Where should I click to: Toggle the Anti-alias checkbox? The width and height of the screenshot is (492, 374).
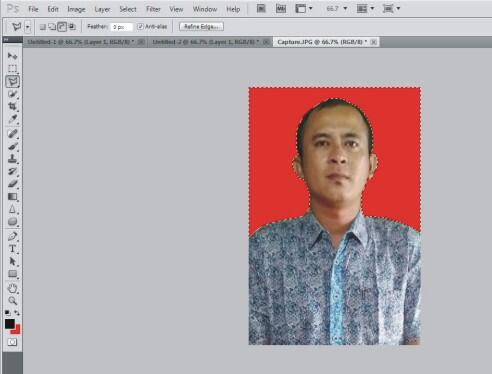140,26
